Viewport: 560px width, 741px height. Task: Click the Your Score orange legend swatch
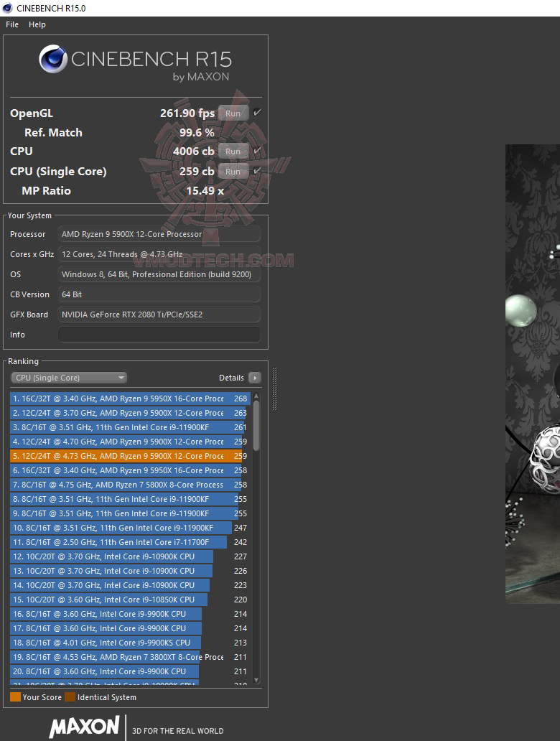click(x=16, y=697)
